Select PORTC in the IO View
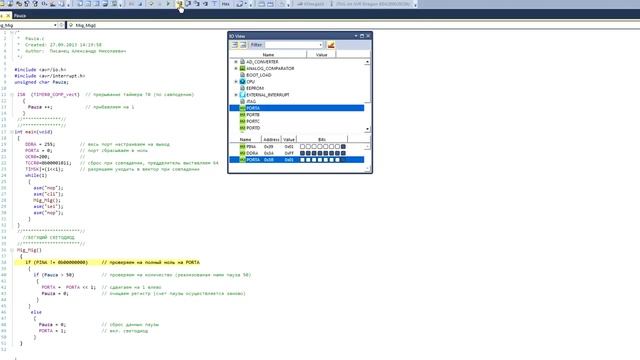This screenshot has height=360, width=640. [253, 121]
